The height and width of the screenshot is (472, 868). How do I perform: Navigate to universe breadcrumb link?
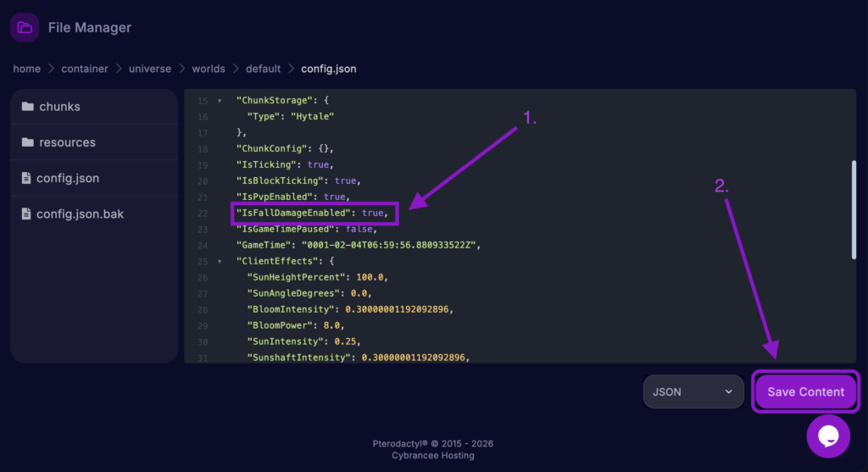tap(149, 69)
